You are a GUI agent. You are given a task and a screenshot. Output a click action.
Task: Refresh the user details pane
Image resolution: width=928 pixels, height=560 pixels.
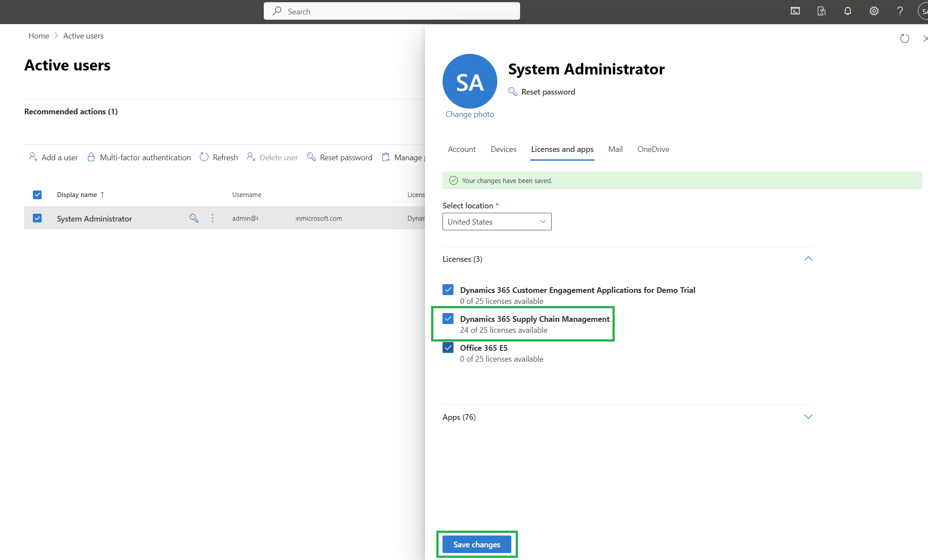[905, 39]
